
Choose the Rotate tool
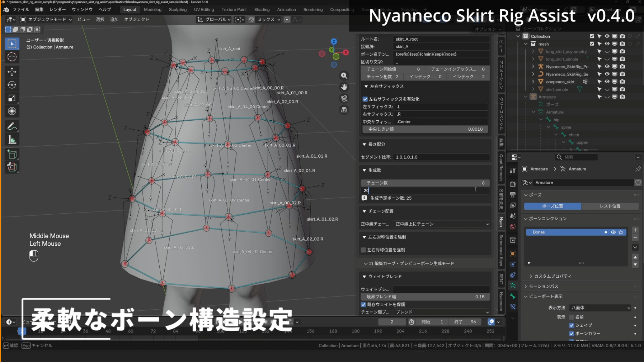pyautogui.click(x=12, y=85)
